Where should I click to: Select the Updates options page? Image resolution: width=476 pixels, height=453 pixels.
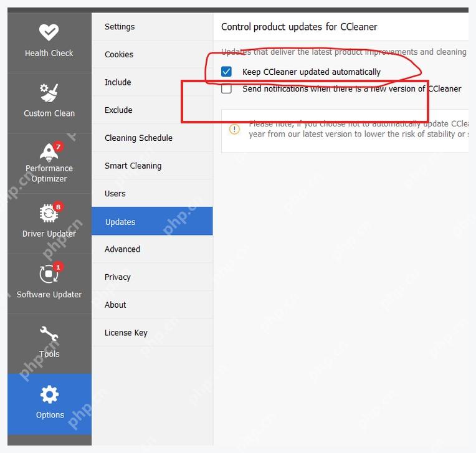pyautogui.click(x=152, y=221)
